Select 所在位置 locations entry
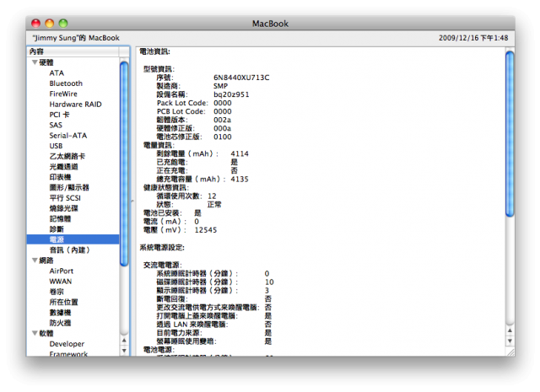Image resolution: width=540 pixels, height=392 pixels. [64, 302]
